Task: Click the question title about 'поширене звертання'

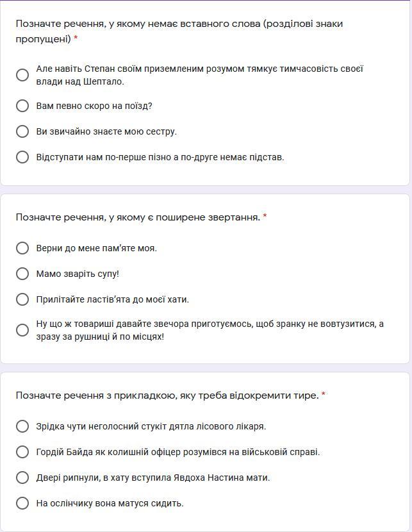Action: tap(138, 217)
